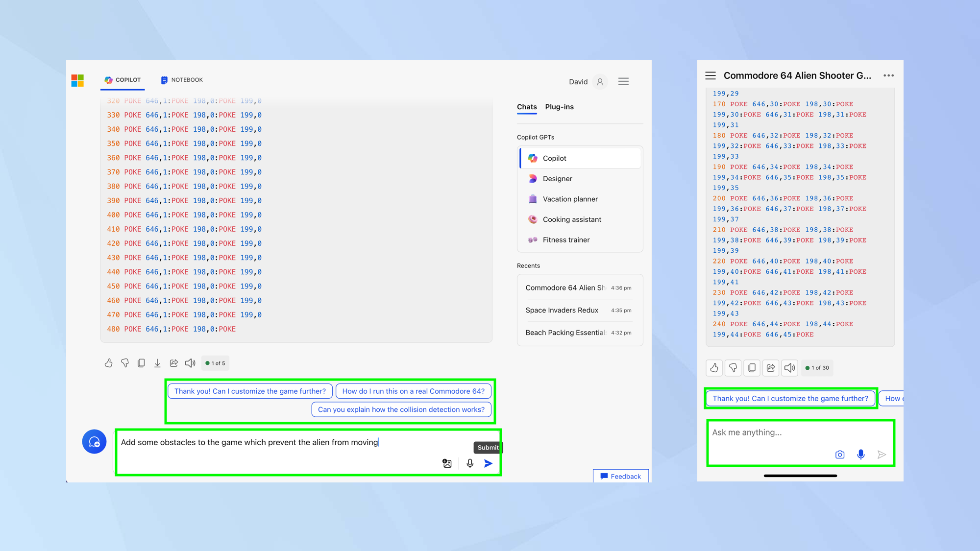The height and width of the screenshot is (551, 980).
Task: Click the download icon to save response
Action: coord(157,362)
